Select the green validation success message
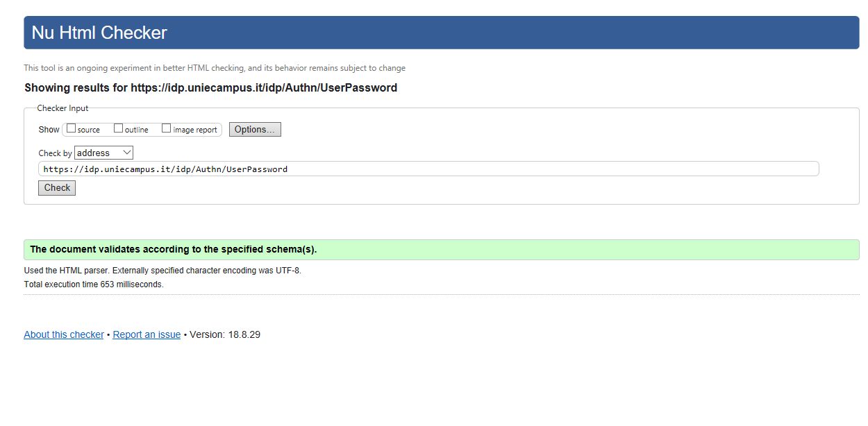 [442, 250]
